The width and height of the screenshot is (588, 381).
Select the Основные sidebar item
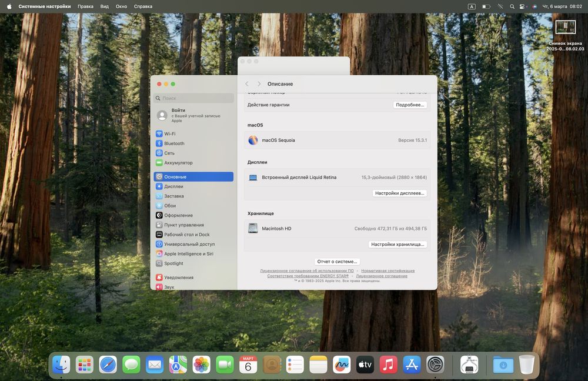click(x=193, y=176)
